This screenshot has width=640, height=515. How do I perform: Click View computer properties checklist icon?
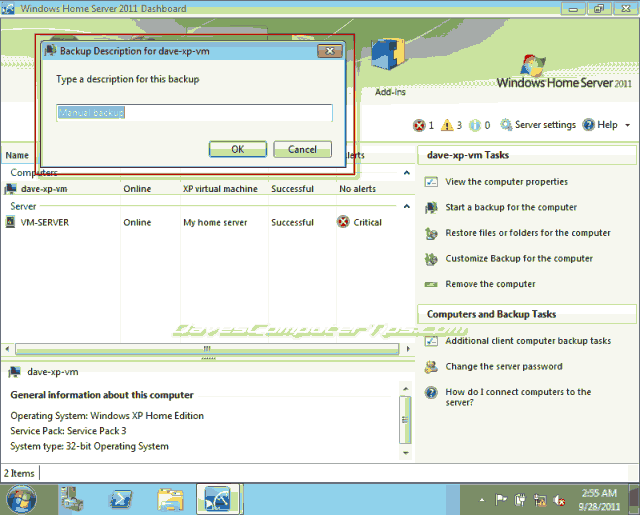[x=431, y=182]
